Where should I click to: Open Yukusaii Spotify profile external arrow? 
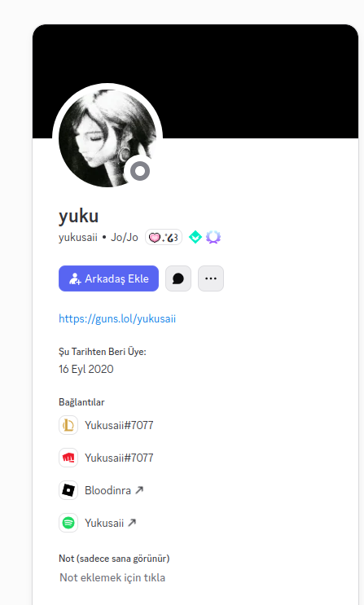point(132,523)
